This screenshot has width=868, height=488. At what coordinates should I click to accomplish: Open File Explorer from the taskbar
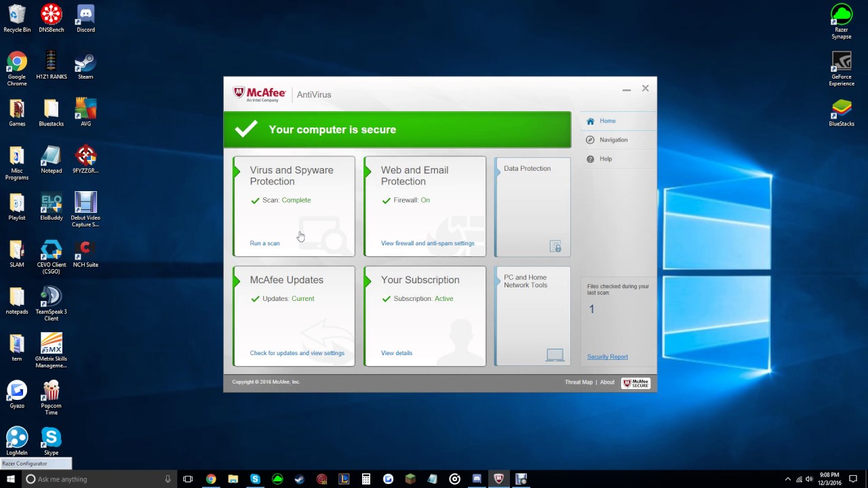pyautogui.click(x=233, y=479)
